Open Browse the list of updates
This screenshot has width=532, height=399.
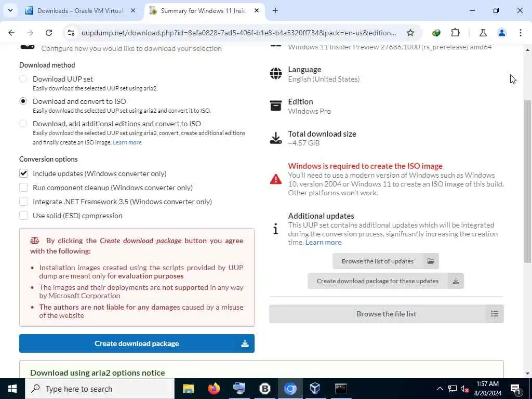coord(385,261)
